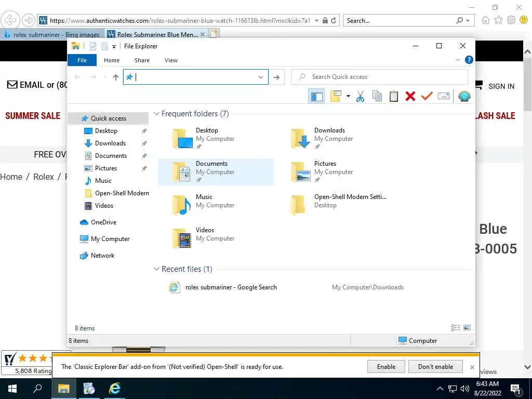Viewport: 532px width, 399px height.
Task: Select Music in the navigation pane
Action: 103,180
